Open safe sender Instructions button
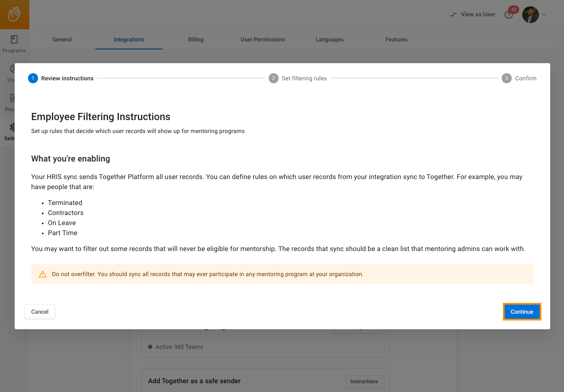Image resolution: width=564 pixels, height=392 pixels. 364,382
